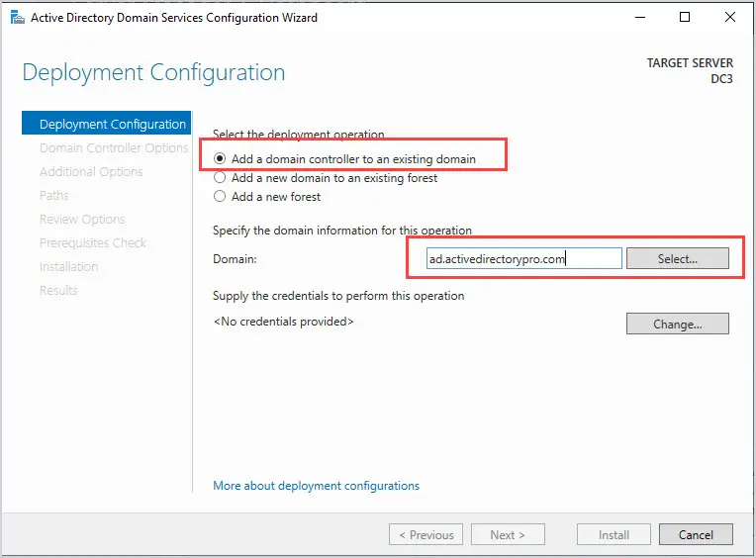Jump to the Paths step

point(54,195)
